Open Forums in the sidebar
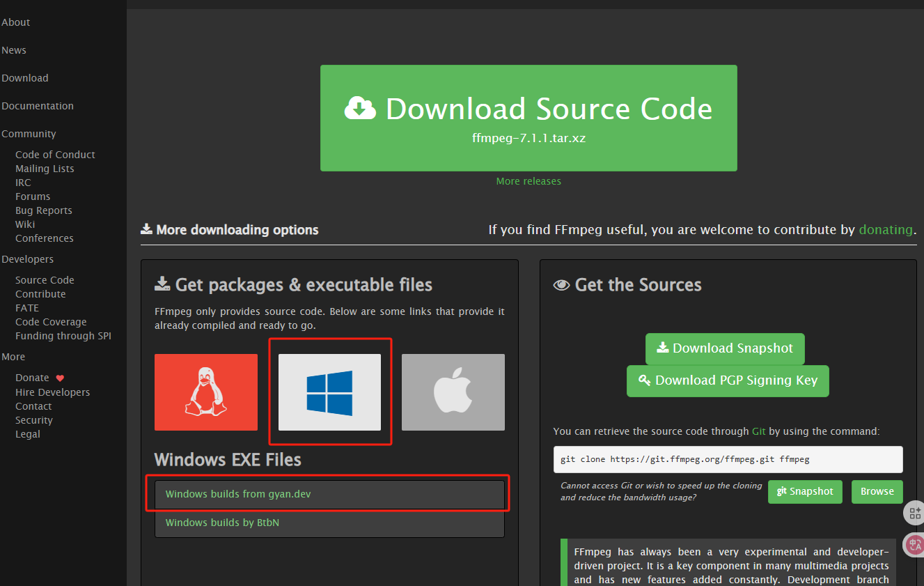924x586 pixels. pos(33,196)
